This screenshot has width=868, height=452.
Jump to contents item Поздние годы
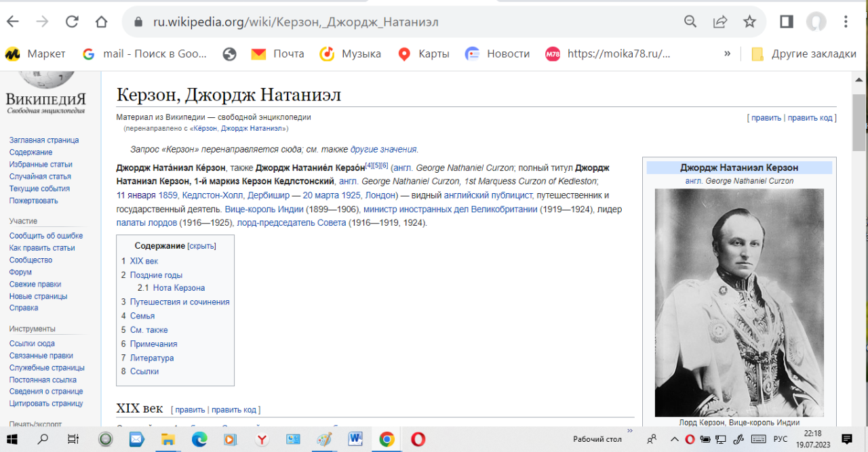click(156, 275)
